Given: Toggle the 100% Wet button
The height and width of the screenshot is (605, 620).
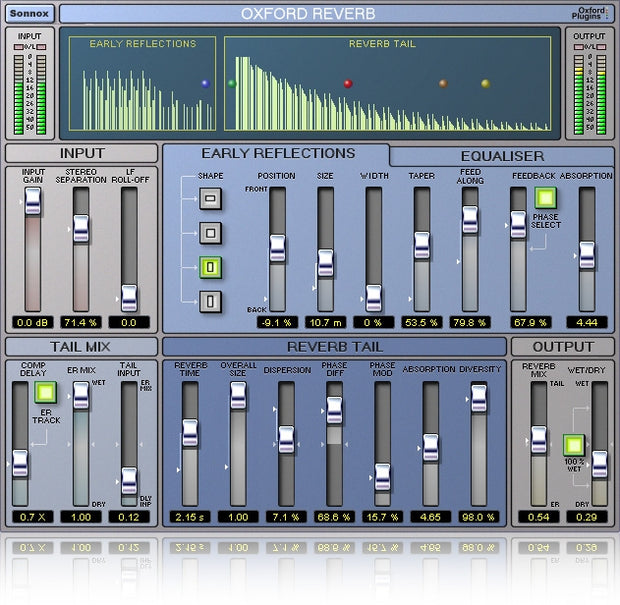Looking at the screenshot, I should click(x=574, y=445).
